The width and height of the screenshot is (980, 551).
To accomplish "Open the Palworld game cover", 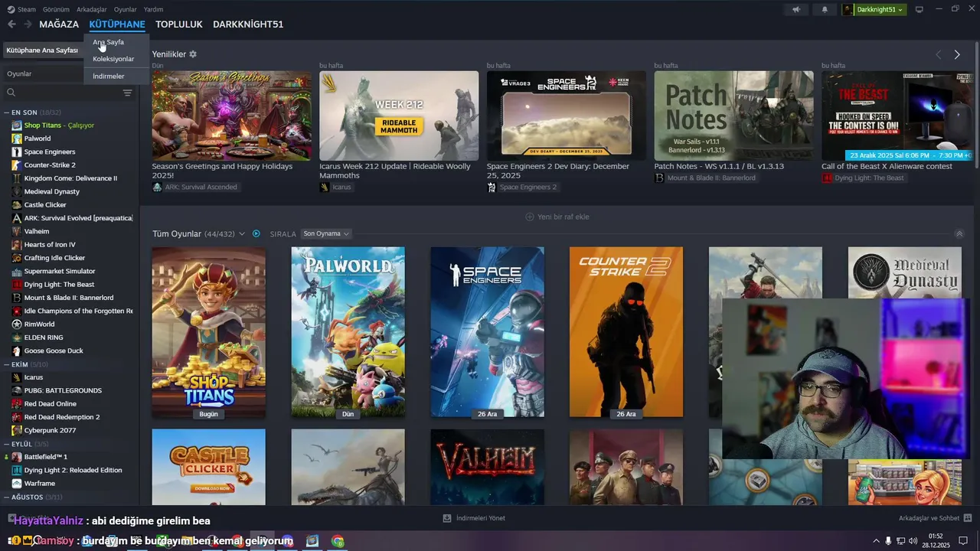I will tap(348, 332).
